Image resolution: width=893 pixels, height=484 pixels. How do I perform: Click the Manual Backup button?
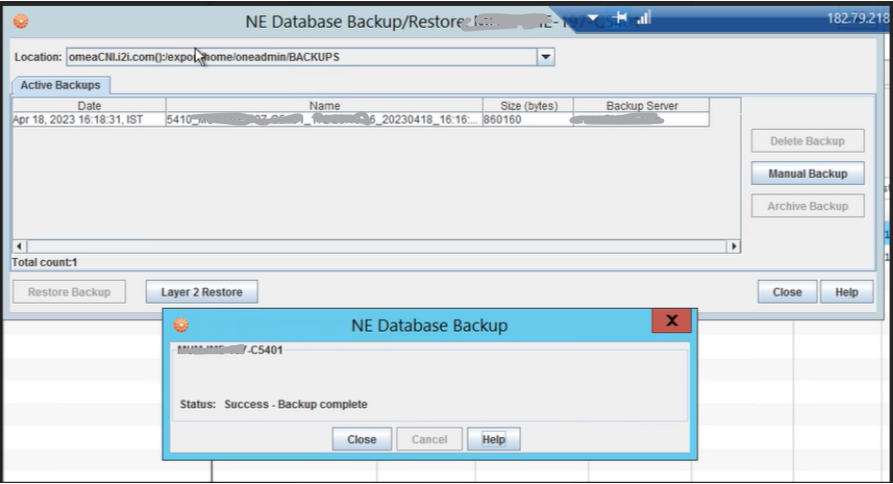pos(808,174)
